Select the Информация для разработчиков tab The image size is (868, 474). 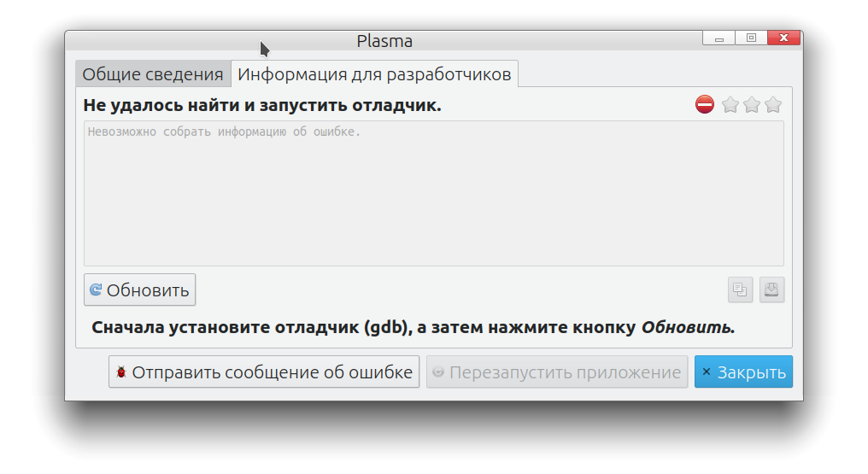[x=374, y=74]
